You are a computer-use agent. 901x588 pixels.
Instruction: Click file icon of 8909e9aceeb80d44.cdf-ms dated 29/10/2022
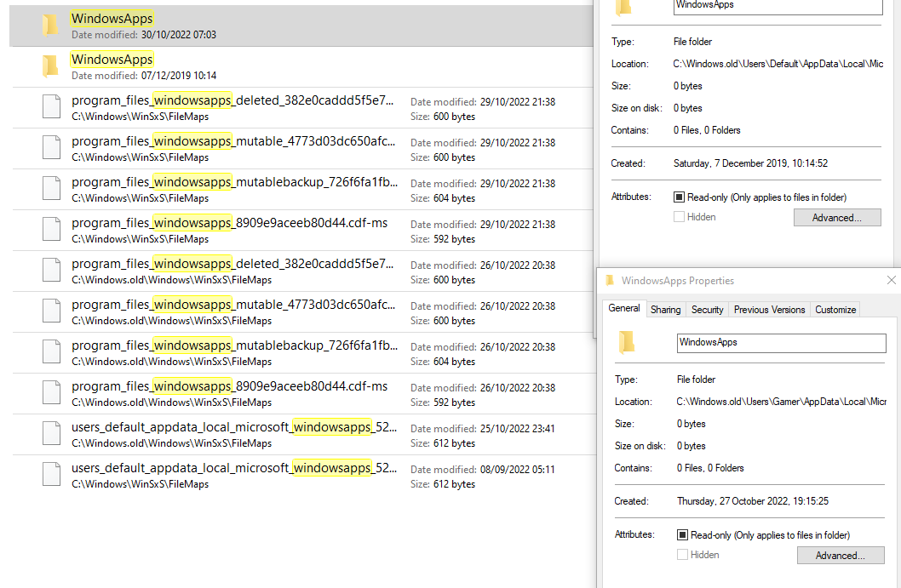[51, 229]
